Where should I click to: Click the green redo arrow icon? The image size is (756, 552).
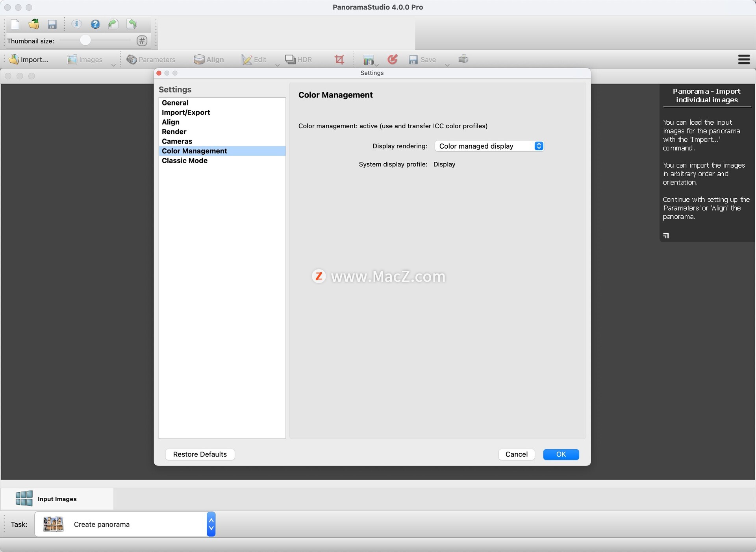(x=113, y=24)
